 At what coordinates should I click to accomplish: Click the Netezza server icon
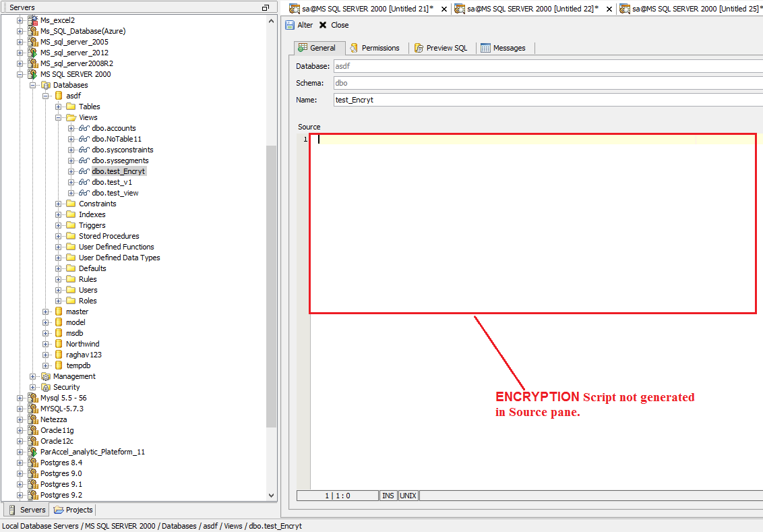32,419
